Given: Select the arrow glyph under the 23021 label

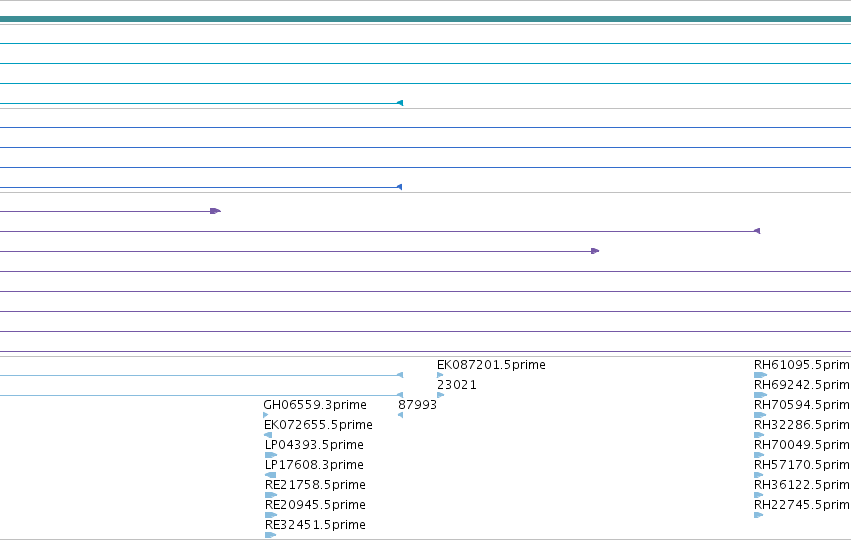Looking at the screenshot, I should [x=441, y=395].
